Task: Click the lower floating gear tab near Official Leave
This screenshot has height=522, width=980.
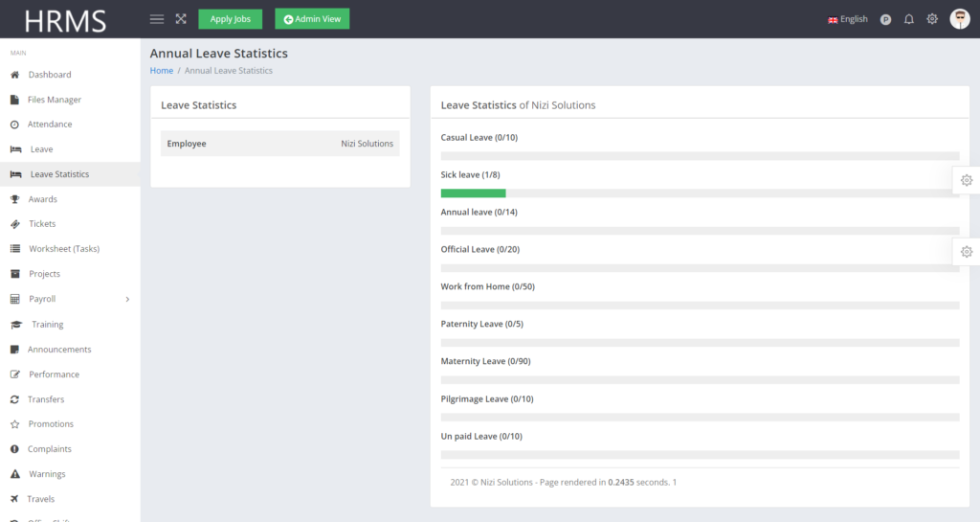Action: click(x=967, y=252)
